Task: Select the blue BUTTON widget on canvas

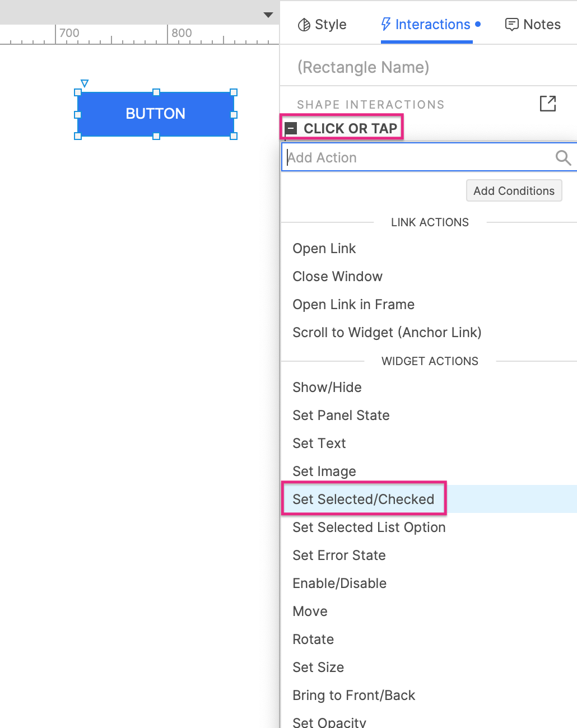Action: coord(156,114)
